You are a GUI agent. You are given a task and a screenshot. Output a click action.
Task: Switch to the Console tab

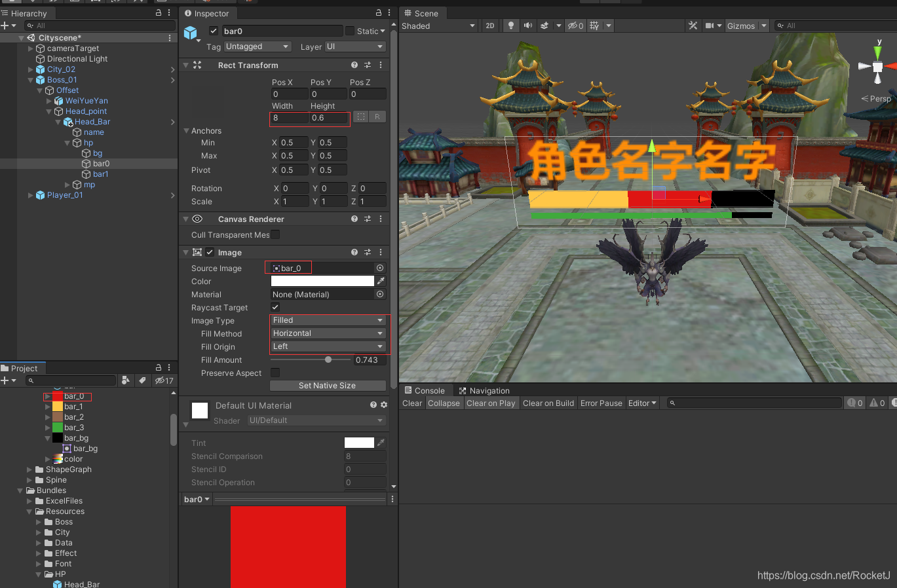[424, 390]
